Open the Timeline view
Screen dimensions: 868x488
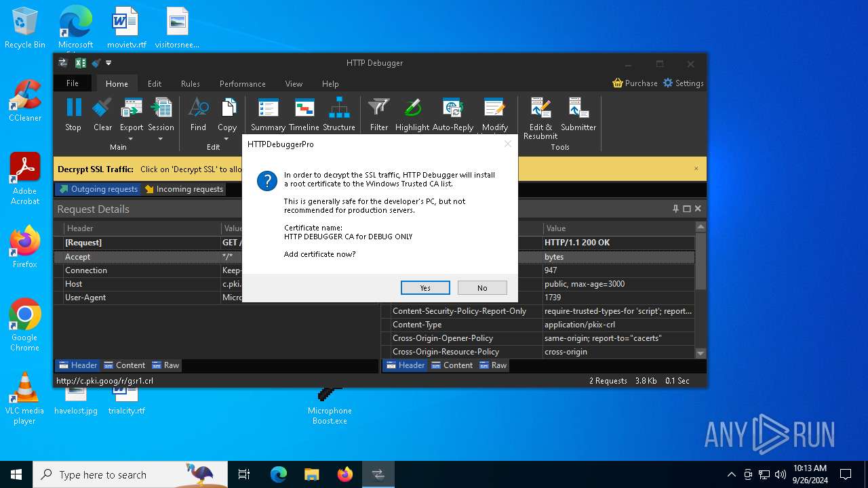click(x=304, y=115)
